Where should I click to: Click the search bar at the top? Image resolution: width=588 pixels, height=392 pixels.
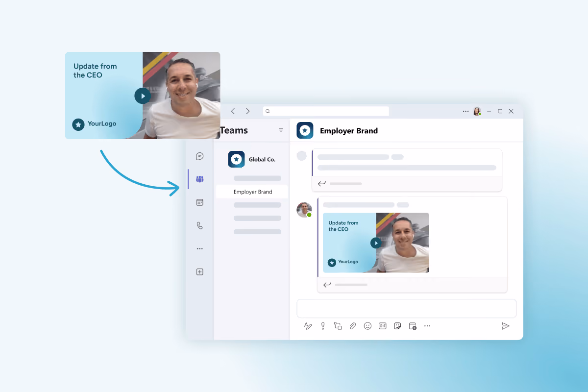coord(326,111)
